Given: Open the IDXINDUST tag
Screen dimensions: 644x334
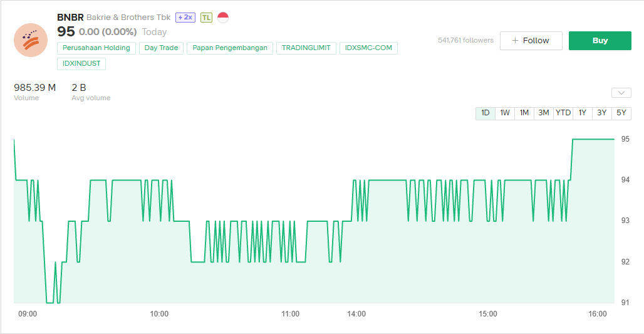Looking at the screenshot, I should [x=81, y=64].
